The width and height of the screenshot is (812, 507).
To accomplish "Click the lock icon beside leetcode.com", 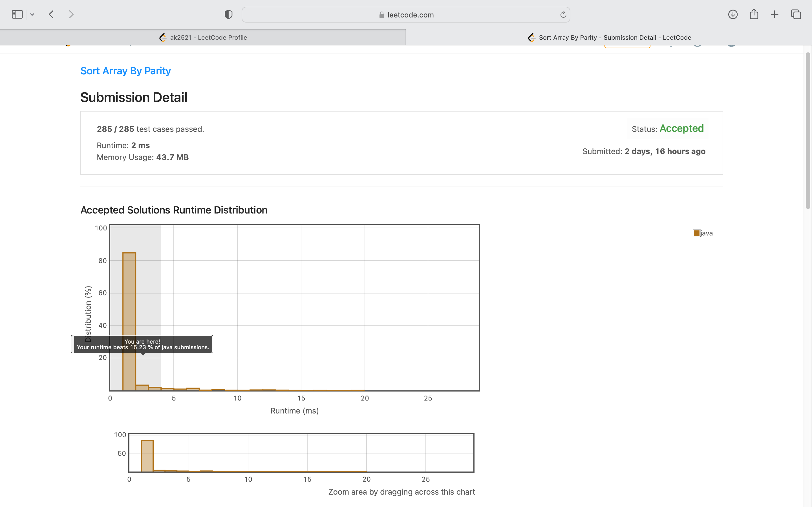I will (x=381, y=15).
